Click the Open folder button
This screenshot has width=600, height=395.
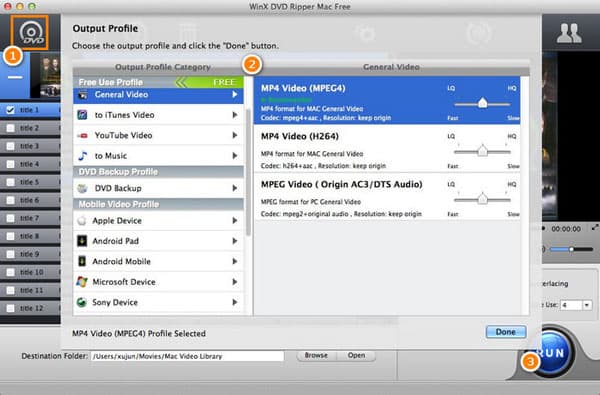point(356,356)
